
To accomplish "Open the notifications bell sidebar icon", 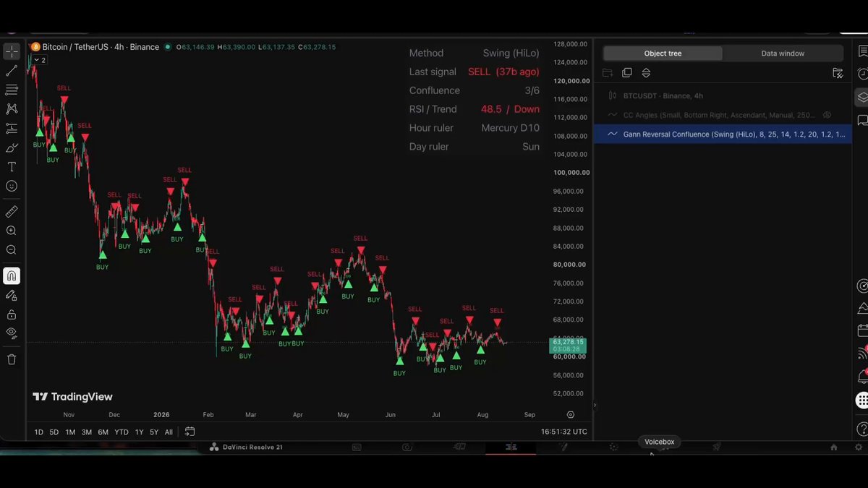I will click(x=861, y=377).
